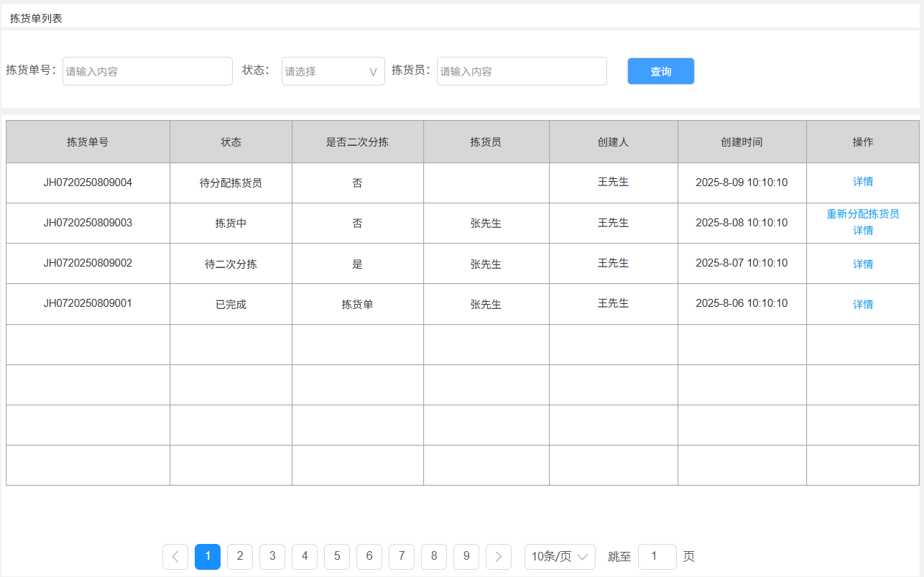Open 详情 for order JH0720250809003
This screenshot has width=924, height=577.
coord(862,231)
